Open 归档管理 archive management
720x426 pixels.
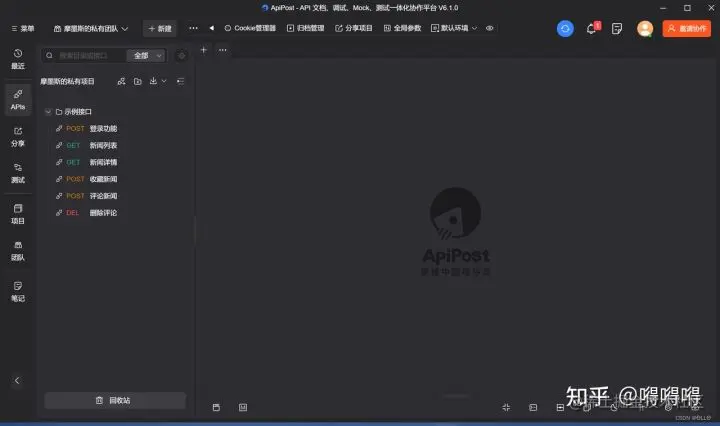point(306,28)
